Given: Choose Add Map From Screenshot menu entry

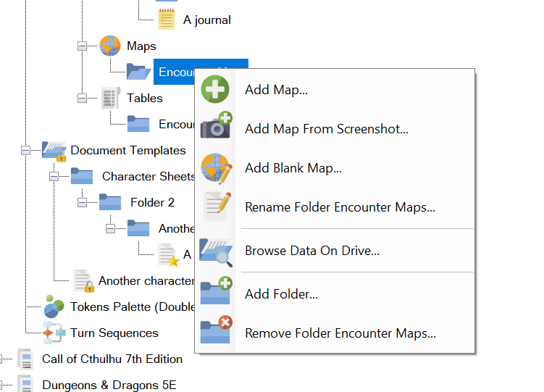Looking at the screenshot, I should 327,129.
